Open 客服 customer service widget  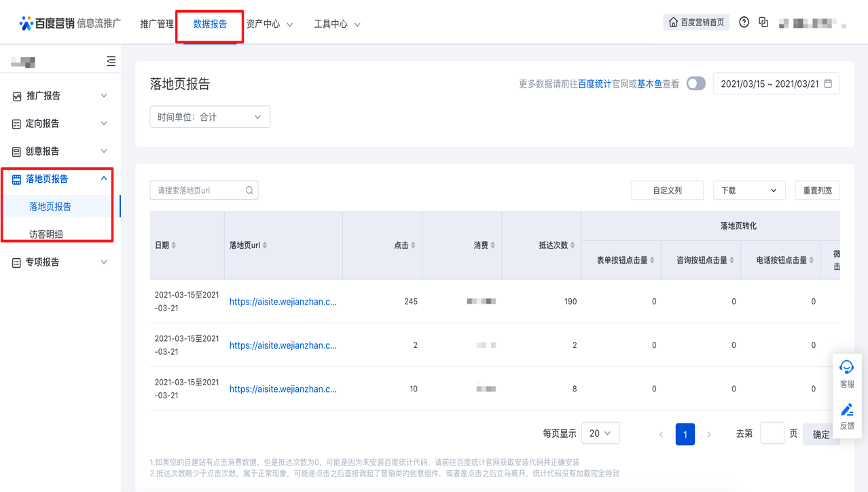[x=847, y=373]
